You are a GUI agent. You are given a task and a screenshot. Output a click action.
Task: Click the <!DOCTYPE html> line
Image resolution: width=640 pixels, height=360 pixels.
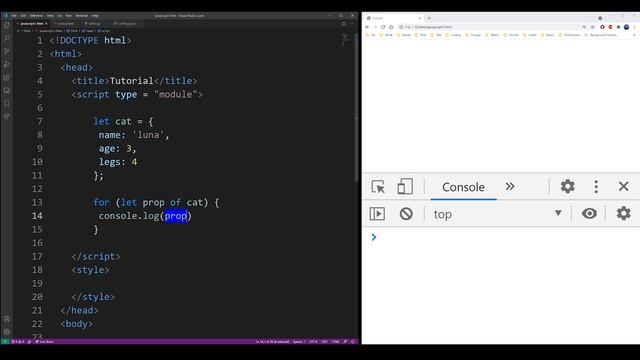coord(90,40)
